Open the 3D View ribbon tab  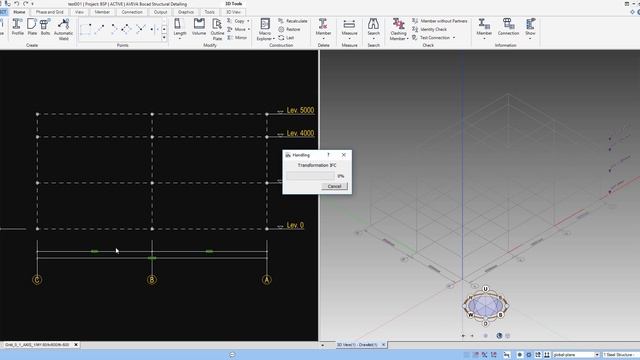[233, 12]
